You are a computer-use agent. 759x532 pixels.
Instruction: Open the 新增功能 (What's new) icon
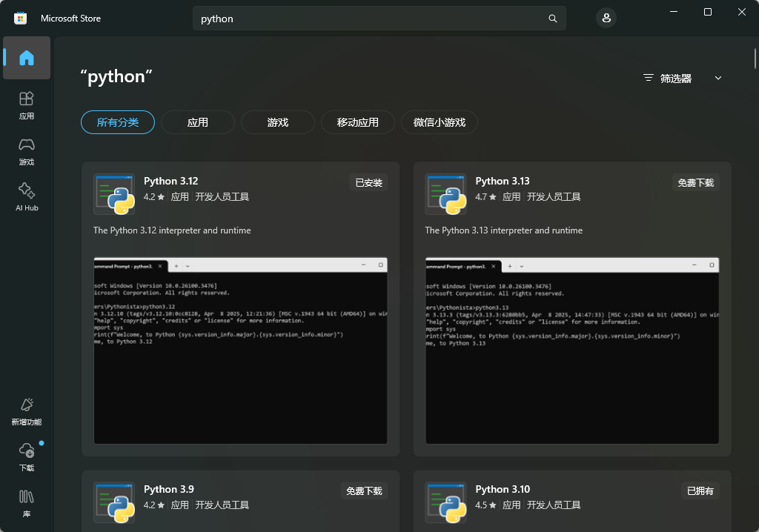coord(27,411)
